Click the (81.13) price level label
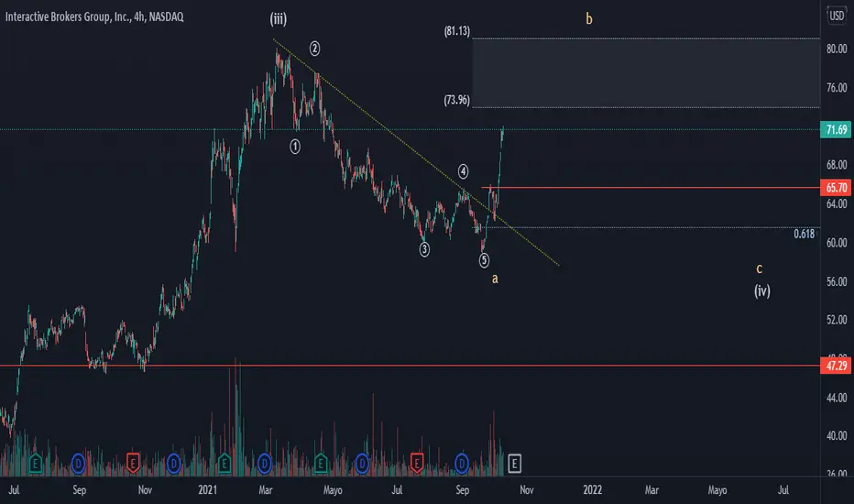This screenshot has height=504, width=854. [456, 31]
